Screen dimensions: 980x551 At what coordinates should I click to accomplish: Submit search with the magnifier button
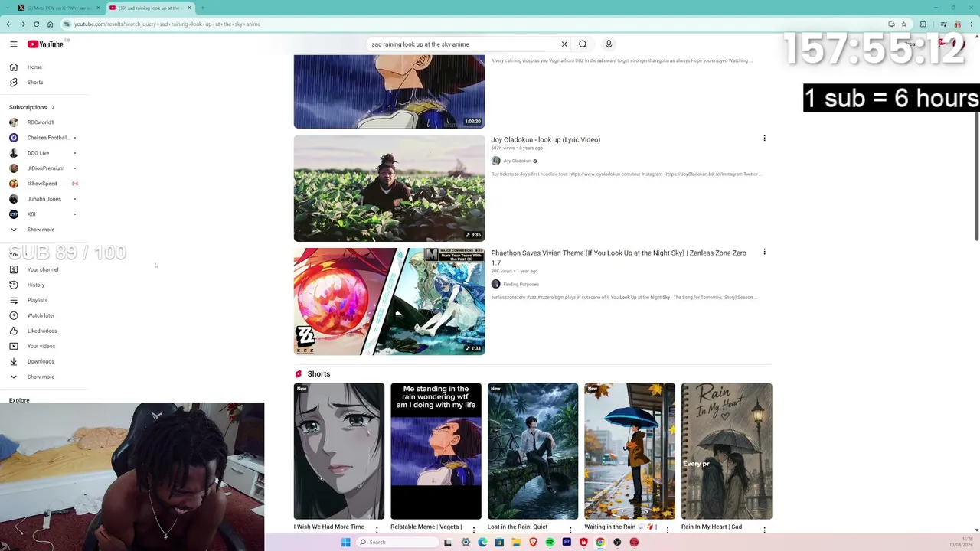[583, 44]
